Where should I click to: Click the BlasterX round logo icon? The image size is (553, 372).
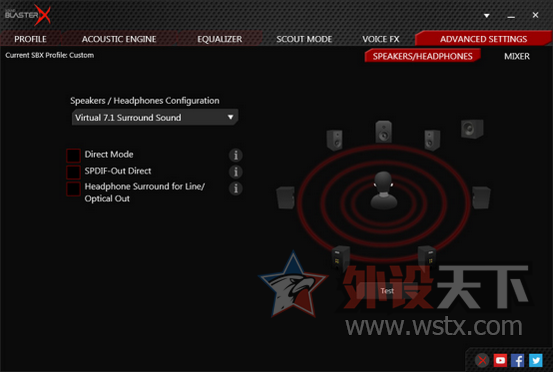coord(482,360)
